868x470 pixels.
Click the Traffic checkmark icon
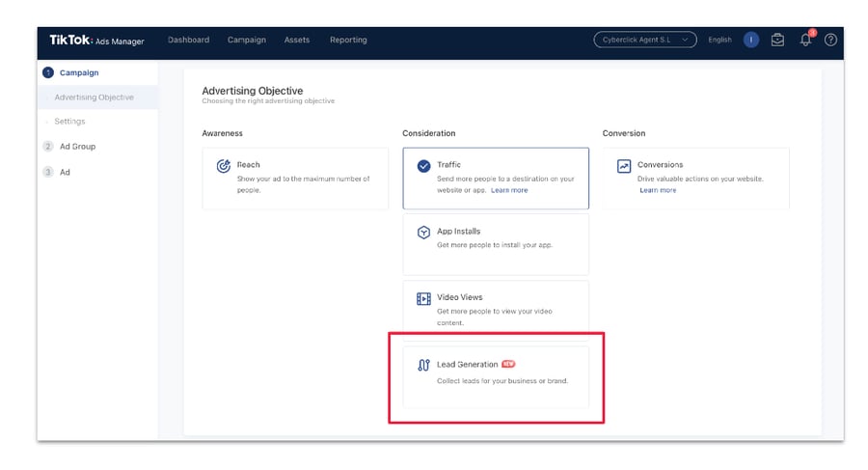point(423,166)
